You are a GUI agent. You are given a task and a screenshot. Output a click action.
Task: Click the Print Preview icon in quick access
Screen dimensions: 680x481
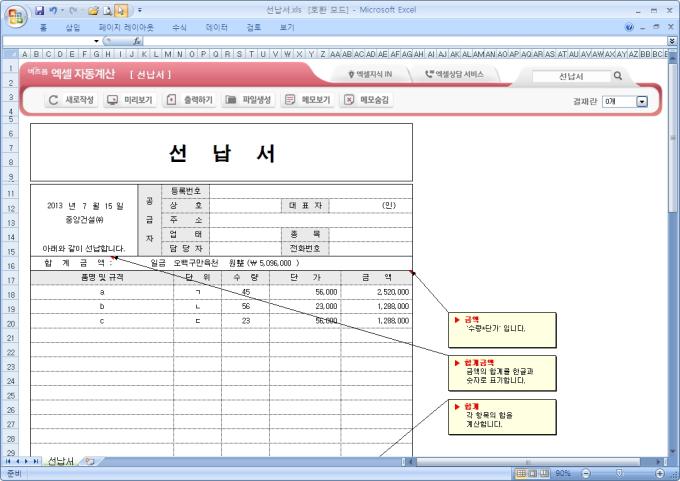click(x=108, y=10)
